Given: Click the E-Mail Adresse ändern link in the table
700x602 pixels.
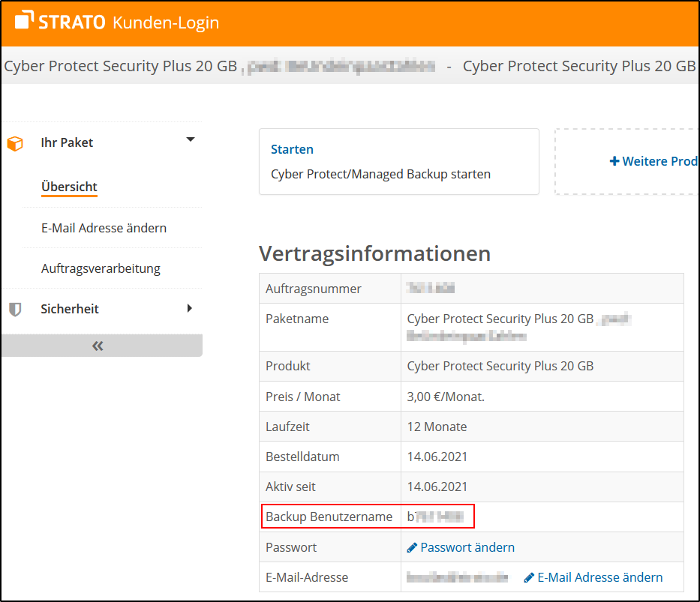Looking at the screenshot, I should (600, 577).
